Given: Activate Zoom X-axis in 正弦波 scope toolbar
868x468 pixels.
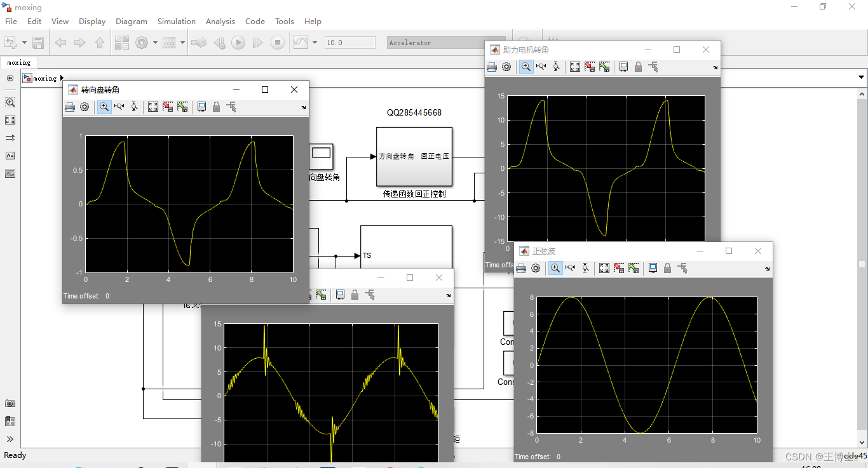Looking at the screenshot, I should pos(570,268).
